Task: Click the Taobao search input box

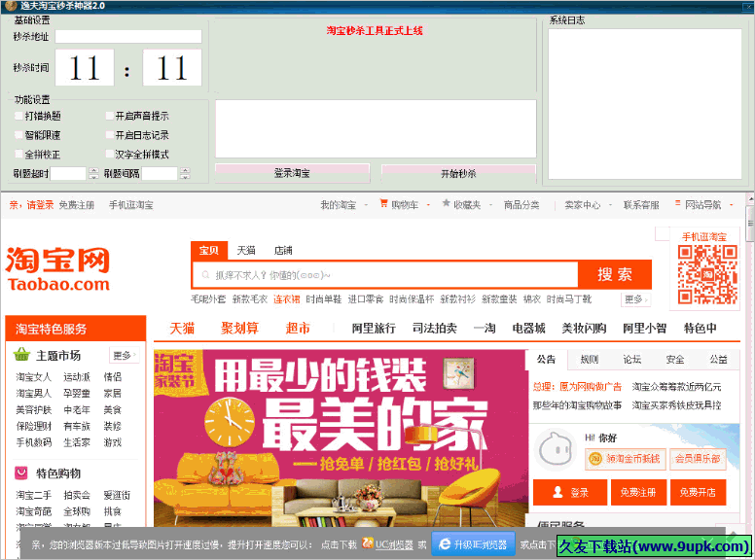Action: pos(385,275)
